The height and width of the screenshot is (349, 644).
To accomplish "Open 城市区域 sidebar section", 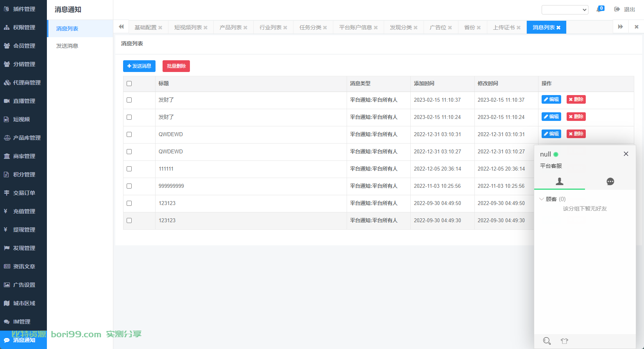I will click(x=23, y=303).
